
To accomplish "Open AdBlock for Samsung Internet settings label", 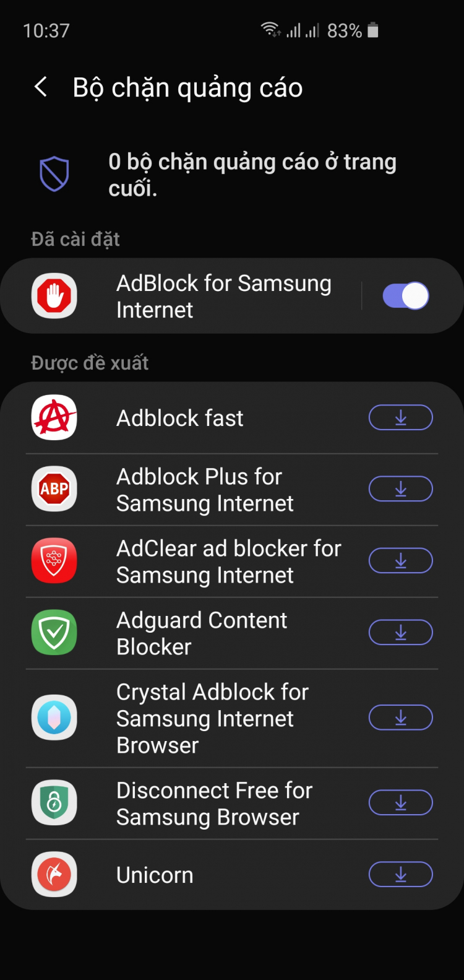I will 224,297.
